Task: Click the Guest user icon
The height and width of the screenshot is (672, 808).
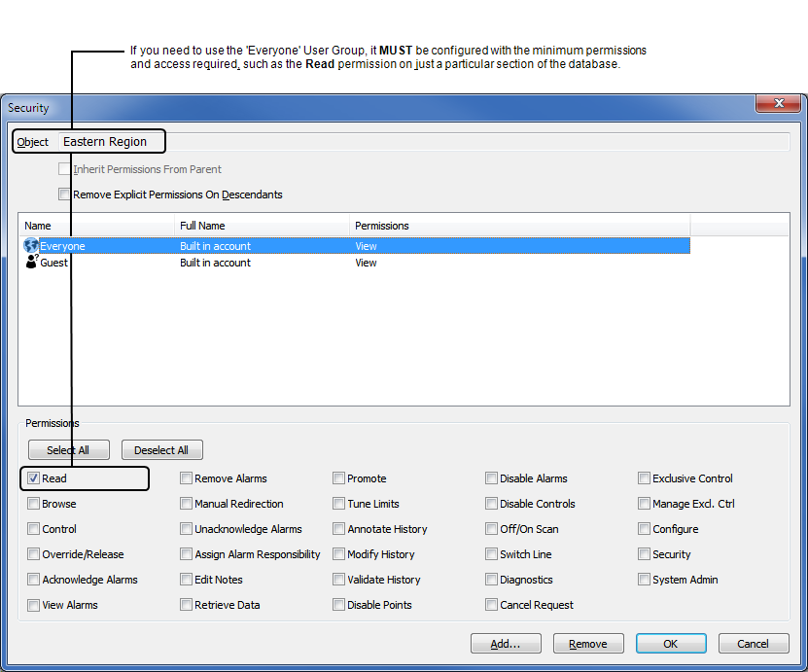Action: pos(31,263)
